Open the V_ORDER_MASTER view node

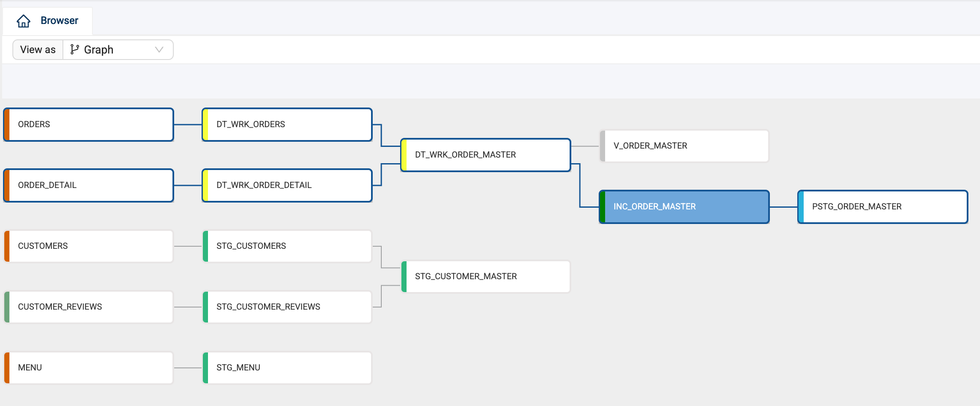click(x=684, y=146)
